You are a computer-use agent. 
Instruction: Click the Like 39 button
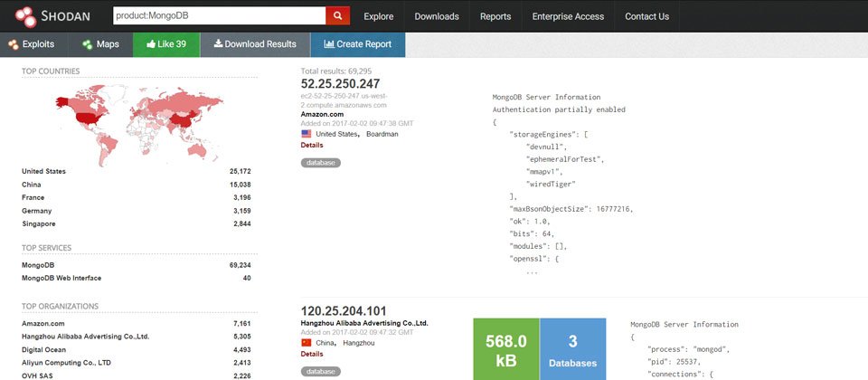click(166, 44)
